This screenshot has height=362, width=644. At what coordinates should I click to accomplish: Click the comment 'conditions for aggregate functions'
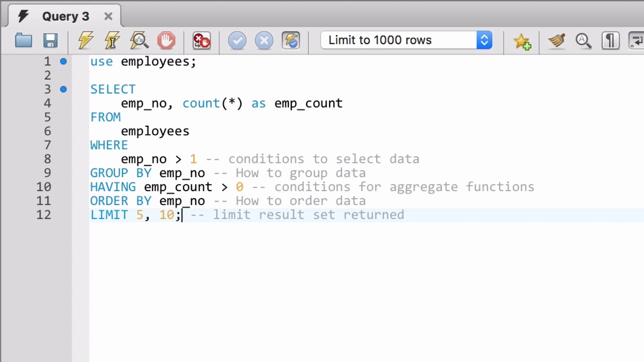404,187
